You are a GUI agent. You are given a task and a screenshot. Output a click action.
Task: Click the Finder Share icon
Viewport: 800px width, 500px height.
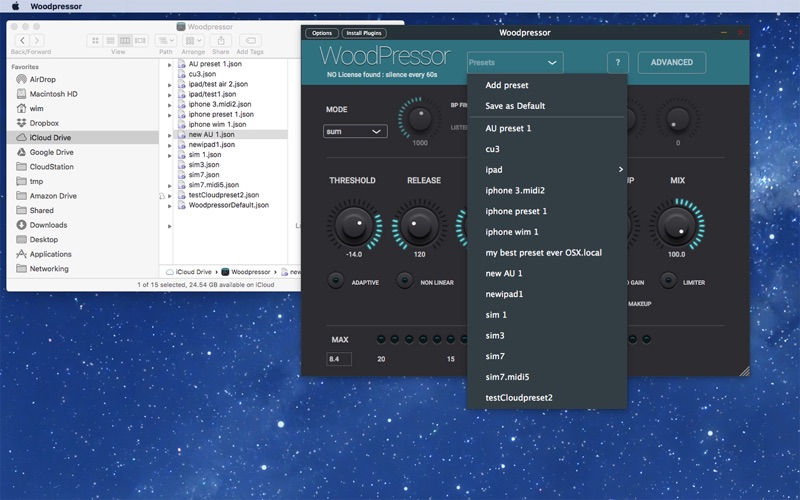coord(220,40)
